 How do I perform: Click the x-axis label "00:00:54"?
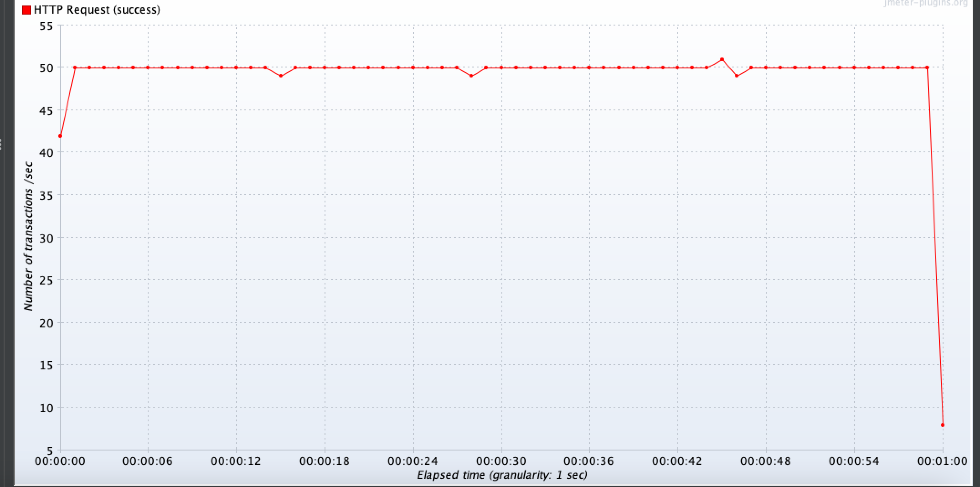pos(854,461)
